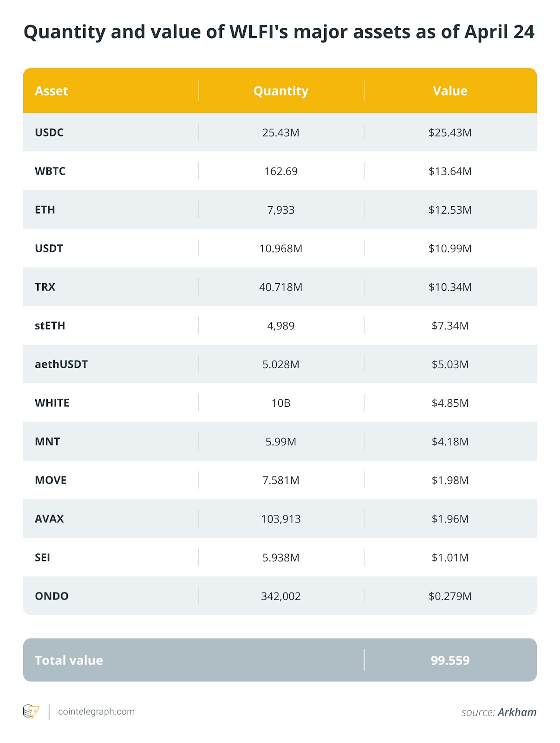Click the USDT value $10.99M

[450, 248]
